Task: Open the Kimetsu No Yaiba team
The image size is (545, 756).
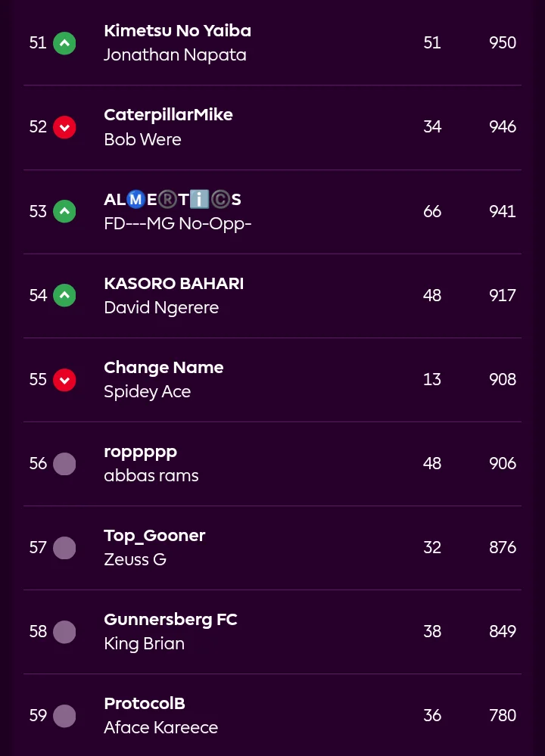Action: [x=177, y=31]
